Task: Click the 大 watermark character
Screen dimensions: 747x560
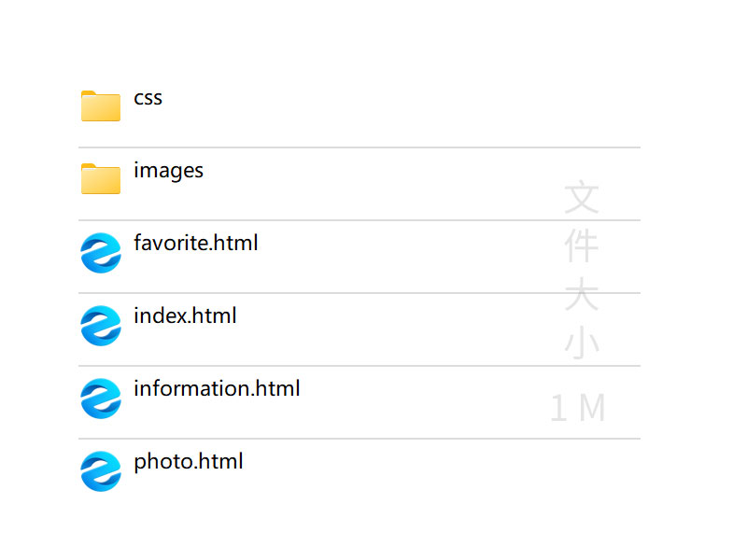Action: [x=582, y=296]
